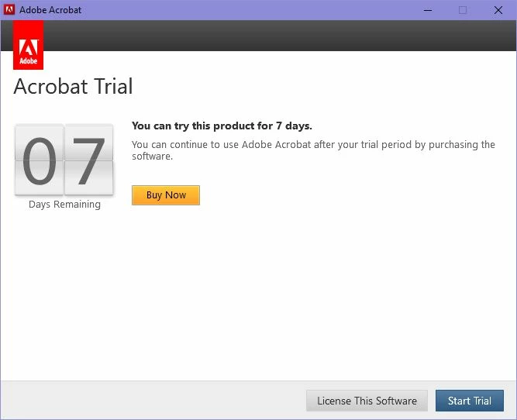The height and width of the screenshot is (420, 517).
Task: Click the digit 7 counter tile
Action: pos(88,160)
